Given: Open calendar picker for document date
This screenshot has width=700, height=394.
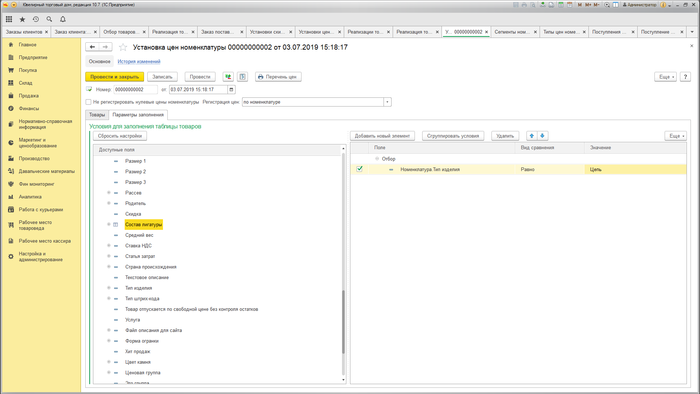Looking at the screenshot, I should (x=231, y=90).
